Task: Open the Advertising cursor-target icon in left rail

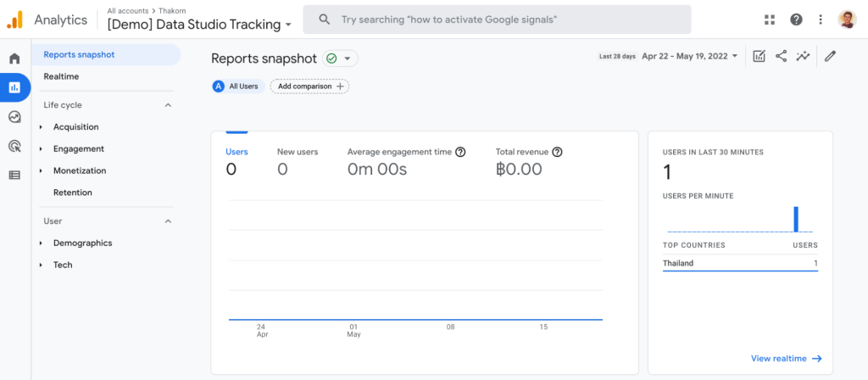Action: click(x=15, y=146)
